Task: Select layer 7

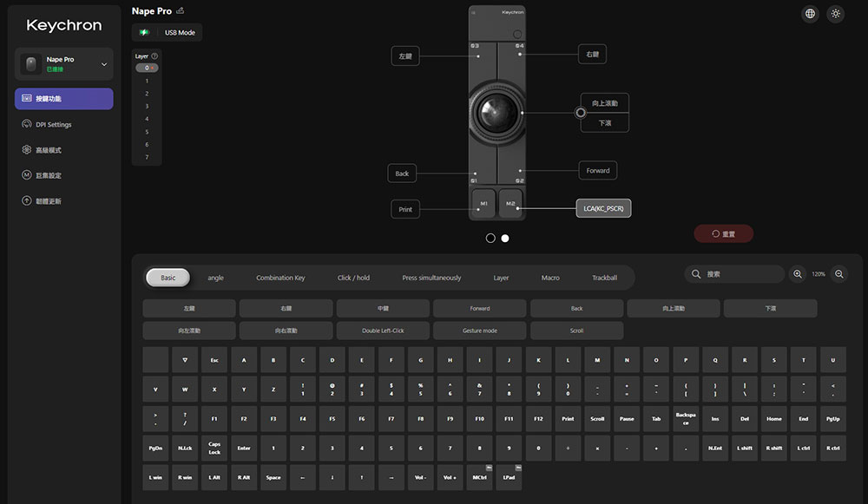Action: pyautogui.click(x=147, y=157)
